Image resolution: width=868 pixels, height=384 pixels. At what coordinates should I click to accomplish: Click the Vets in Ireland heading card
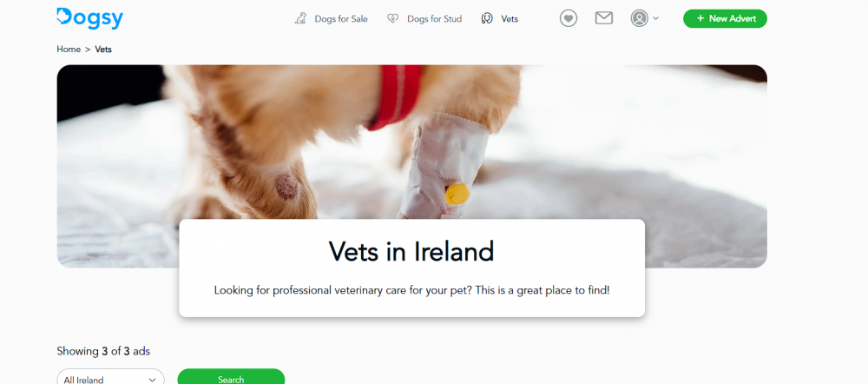coord(411,268)
